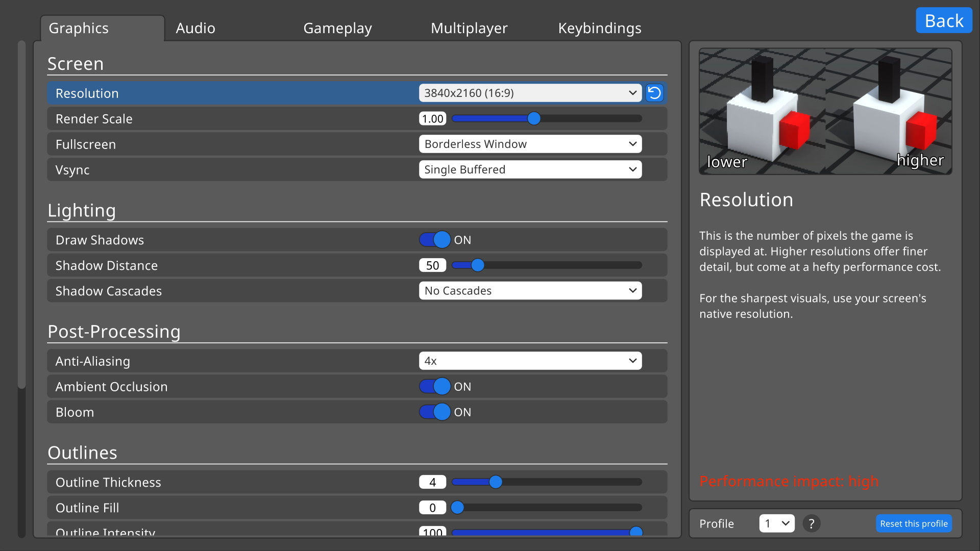
Task: Select the Shadow Cascades row label
Action: click(x=109, y=291)
